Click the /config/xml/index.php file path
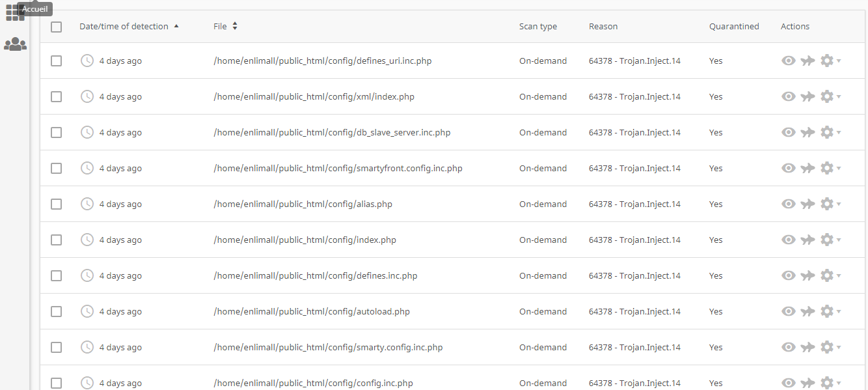Image resolution: width=868 pixels, height=390 pixels. click(314, 96)
